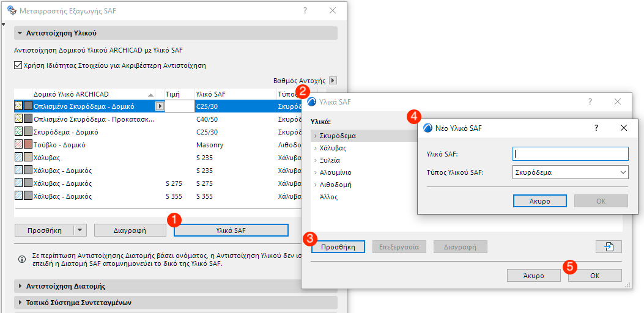This screenshot has width=644, height=313.
Task: Open Τύπος Υλικού SAF dropdown
Action: 571,172
